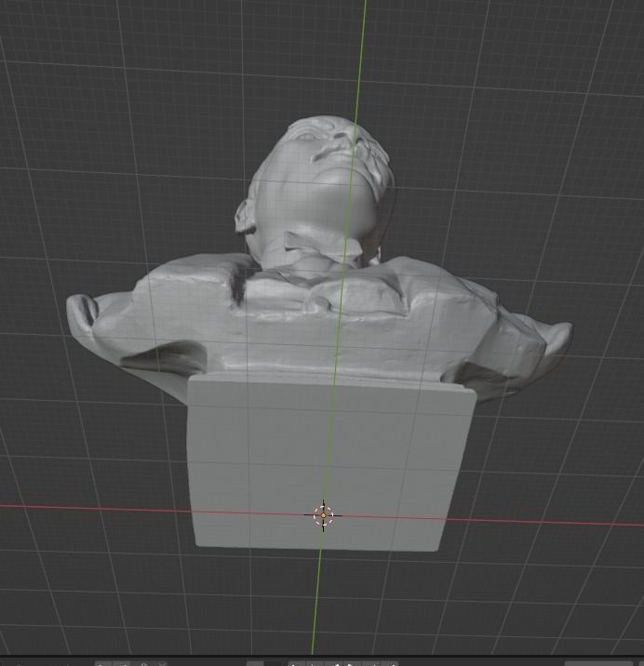Screen dimensions: 644x666
Task: Click the 3D cursor crosshair on the pedestal
Action: click(x=323, y=515)
